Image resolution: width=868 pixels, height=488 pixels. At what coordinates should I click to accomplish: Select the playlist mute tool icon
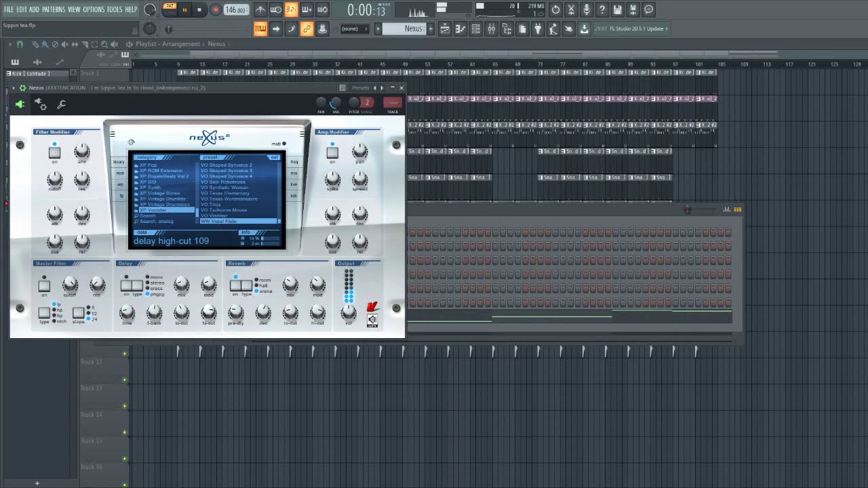tap(64, 44)
